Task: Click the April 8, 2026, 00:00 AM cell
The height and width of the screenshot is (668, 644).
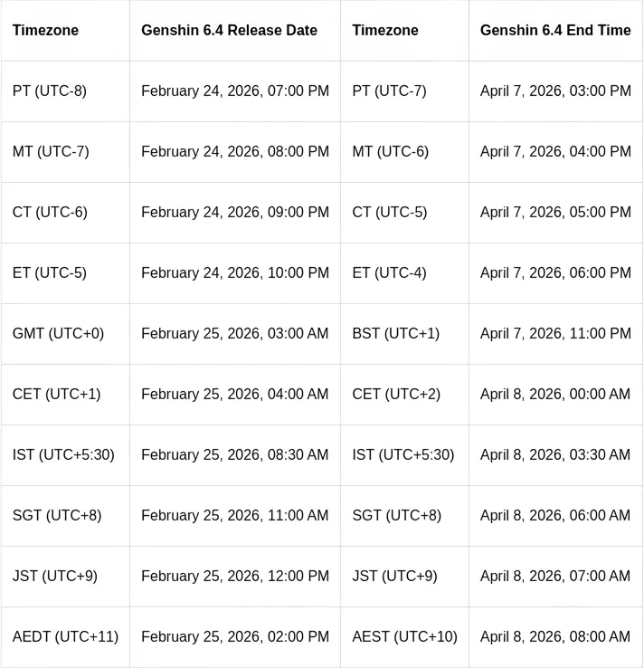Action: coord(555,395)
